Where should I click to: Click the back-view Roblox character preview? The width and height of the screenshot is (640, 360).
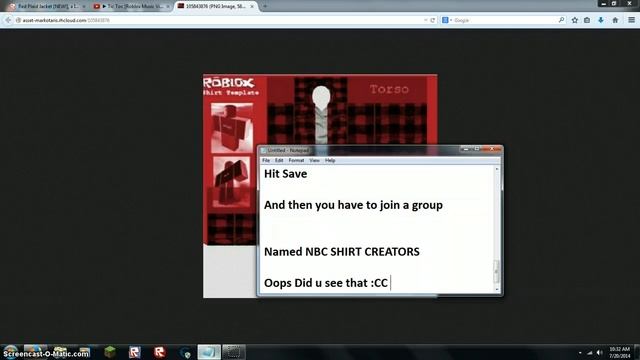(231, 182)
